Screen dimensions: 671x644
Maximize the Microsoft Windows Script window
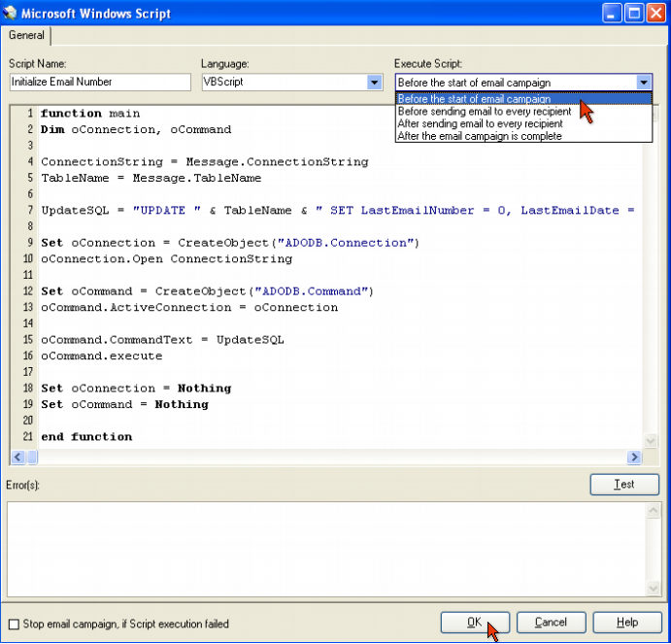(634, 14)
